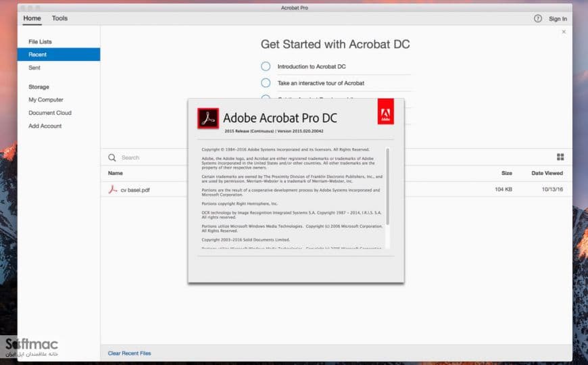Click the File Lists sidebar heading

[x=40, y=42]
